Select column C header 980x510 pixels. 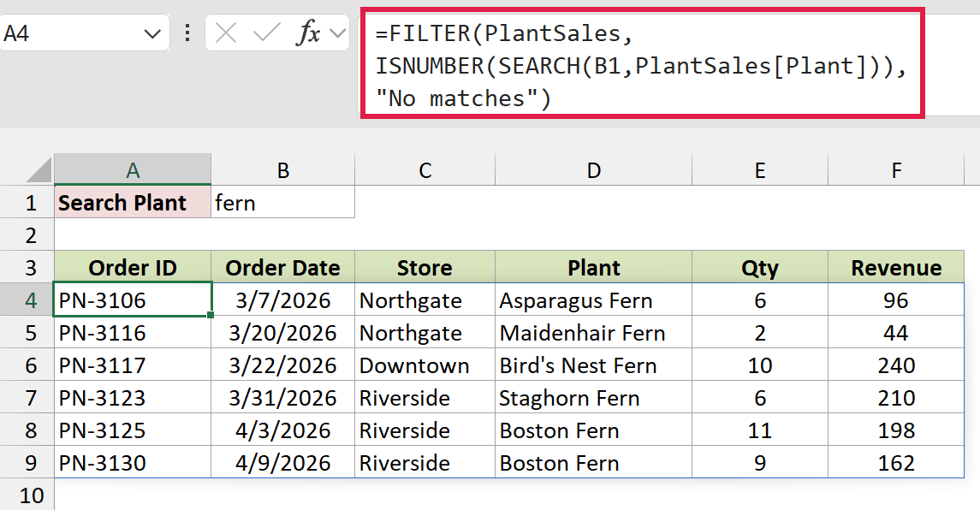pyautogui.click(x=425, y=169)
